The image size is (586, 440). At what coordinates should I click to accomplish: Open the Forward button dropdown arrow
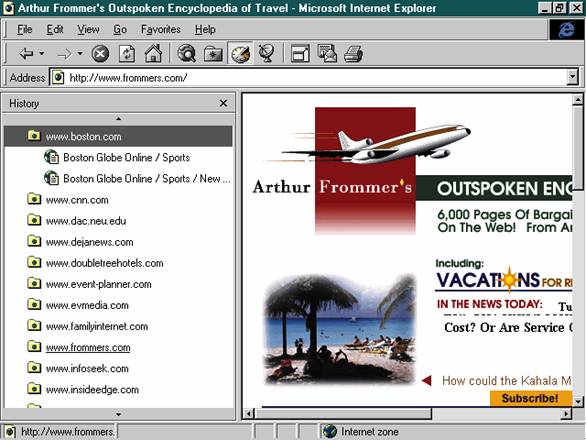pos(80,54)
